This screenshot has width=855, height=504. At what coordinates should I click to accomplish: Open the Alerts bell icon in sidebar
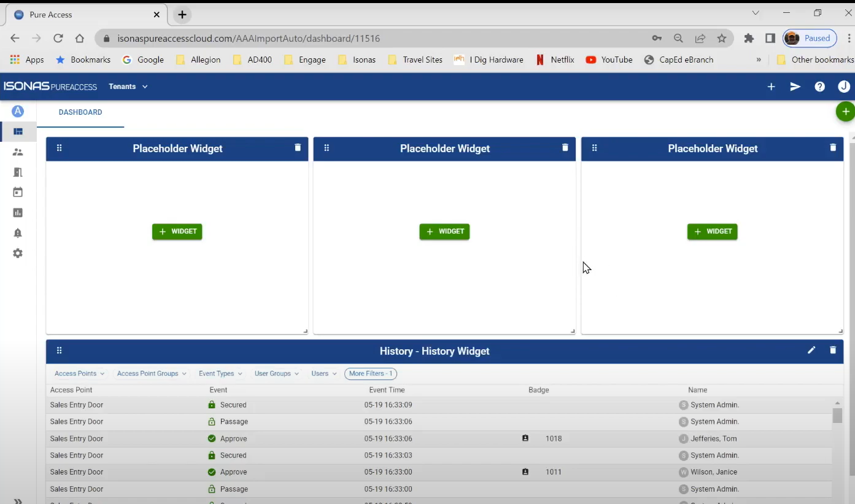(18, 233)
